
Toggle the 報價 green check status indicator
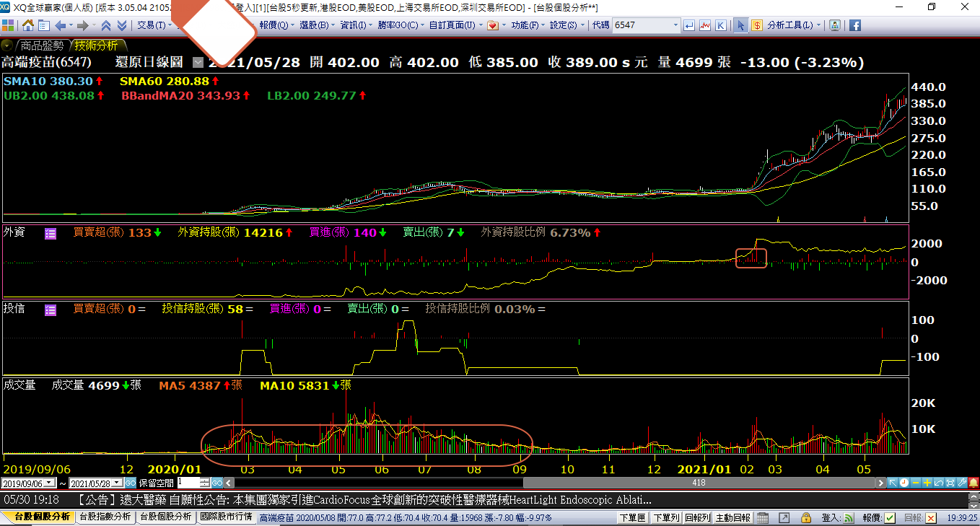pos(890,517)
